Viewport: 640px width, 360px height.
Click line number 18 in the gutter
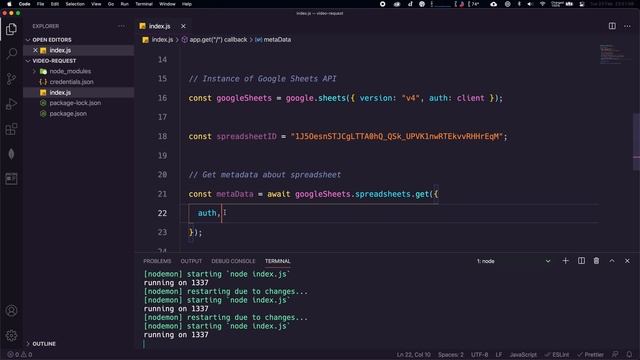click(162, 136)
